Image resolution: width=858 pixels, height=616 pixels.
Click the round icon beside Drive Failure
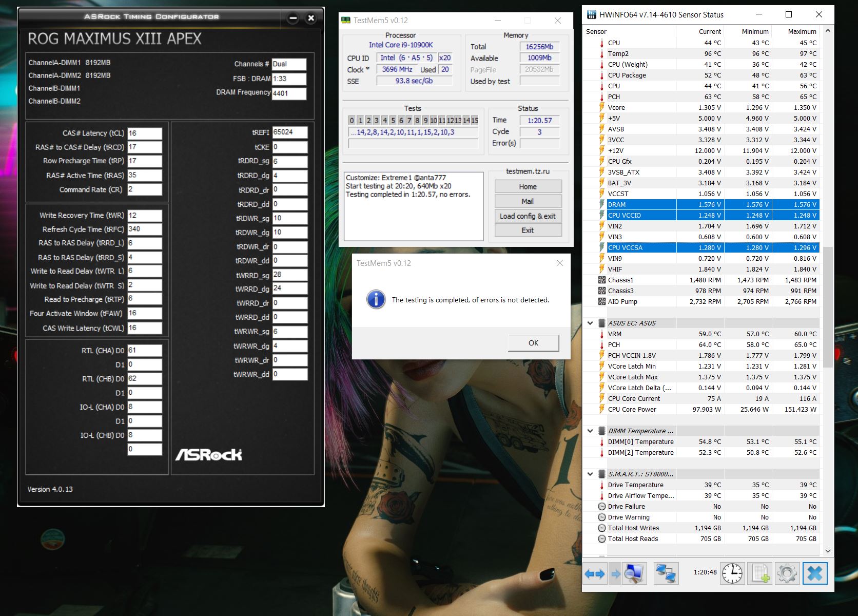pyautogui.click(x=602, y=507)
